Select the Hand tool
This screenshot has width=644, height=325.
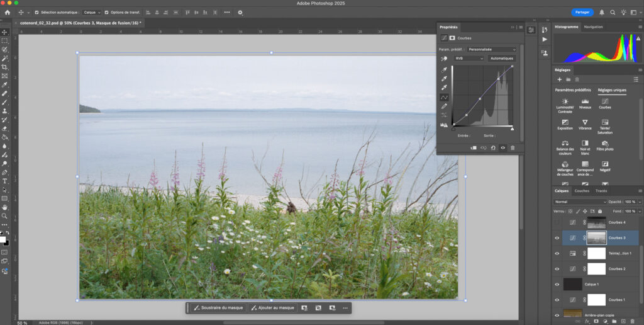click(4, 207)
